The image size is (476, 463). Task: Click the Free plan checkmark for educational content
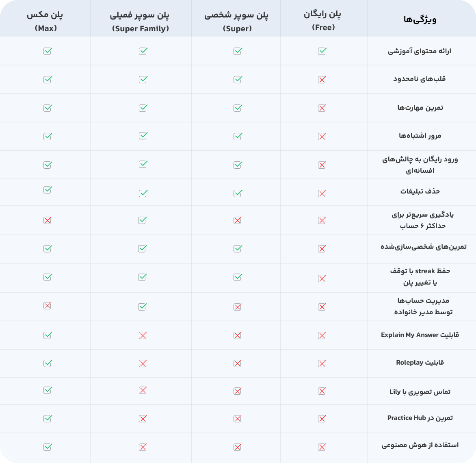(322, 51)
